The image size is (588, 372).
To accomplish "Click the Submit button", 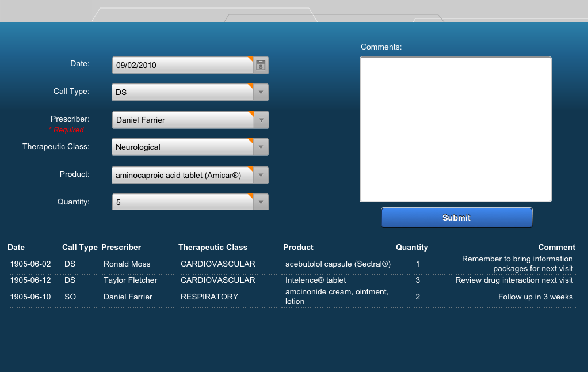I will pyautogui.click(x=456, y=218).
